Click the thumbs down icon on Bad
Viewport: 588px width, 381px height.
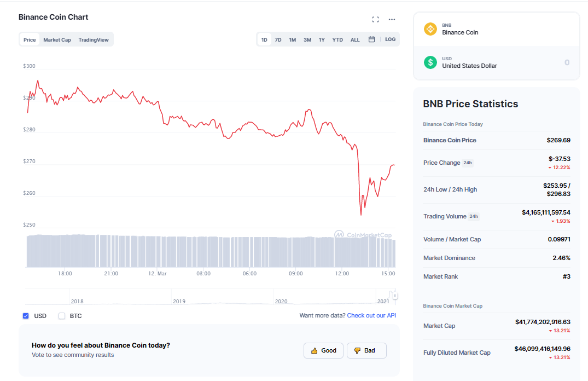(x=357, y=350)
